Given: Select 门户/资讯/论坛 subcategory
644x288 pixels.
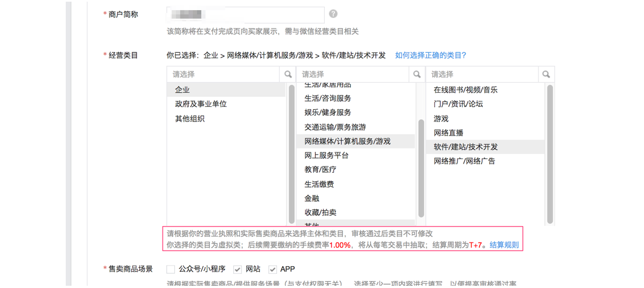Looking at the screenshot, I should click(485, 104).
